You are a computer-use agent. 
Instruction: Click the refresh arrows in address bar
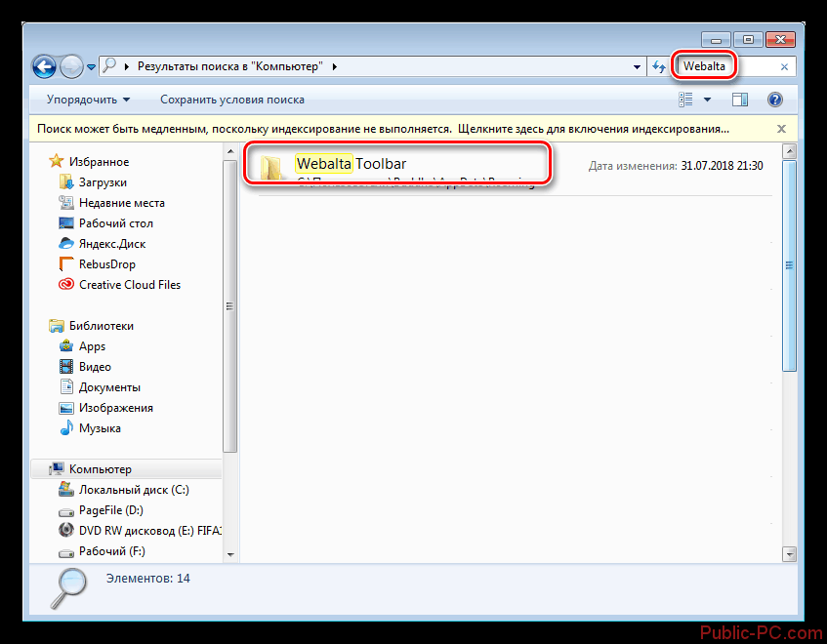coord(659,66)
